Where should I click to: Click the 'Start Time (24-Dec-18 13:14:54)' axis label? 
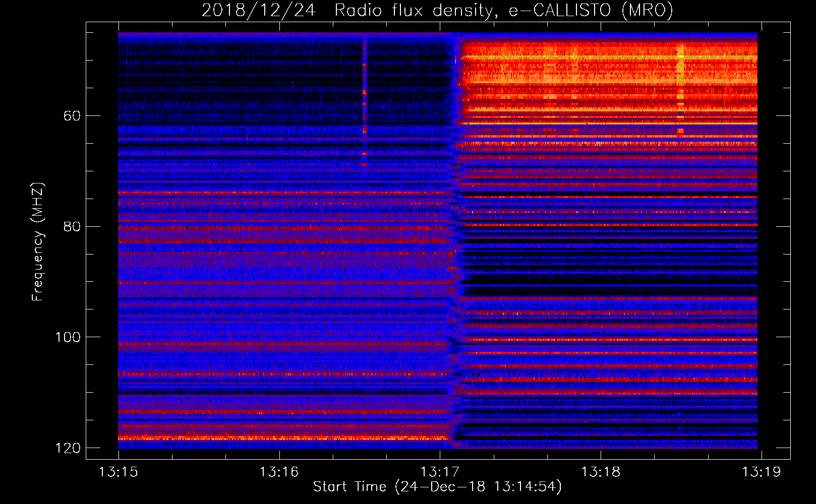click(437, 487)
